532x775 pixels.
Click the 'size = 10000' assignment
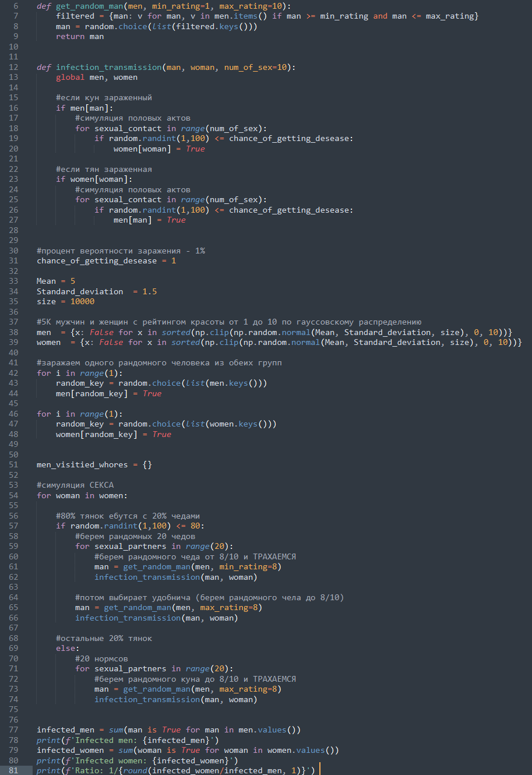(65, 301)
